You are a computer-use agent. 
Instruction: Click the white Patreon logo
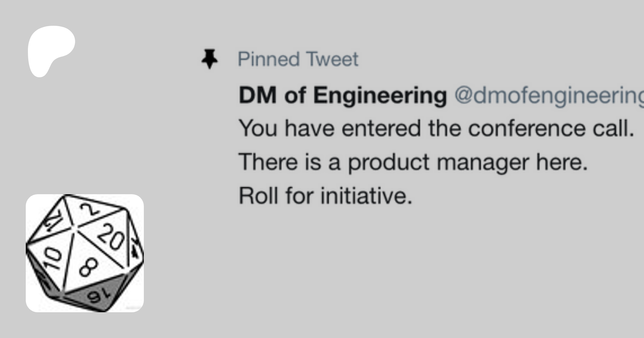pyautogui.click(x=50, y=50)
